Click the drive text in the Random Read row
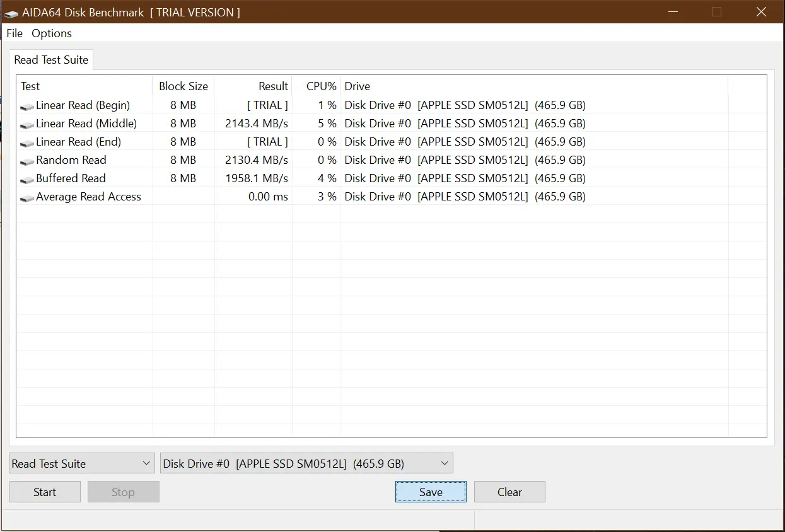 click(465, 160)
